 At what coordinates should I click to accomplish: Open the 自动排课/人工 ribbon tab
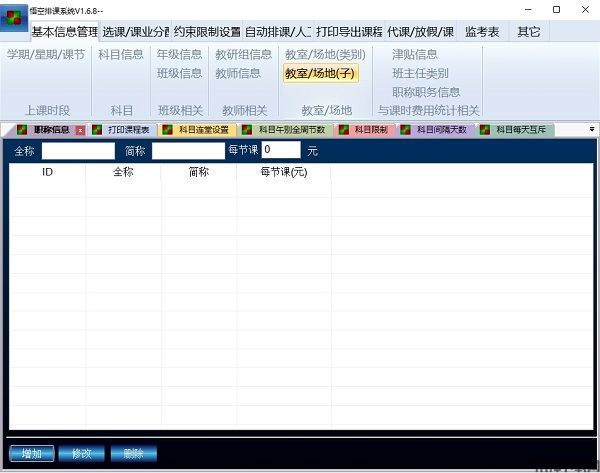click(x=278, y=31)
